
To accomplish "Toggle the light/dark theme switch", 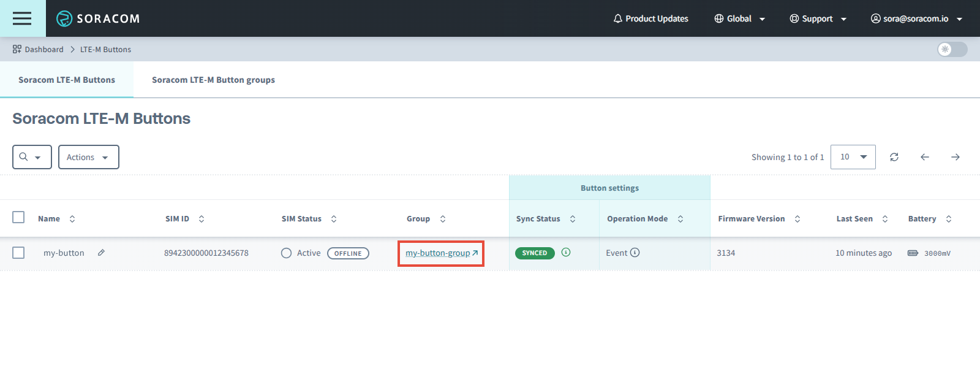I will pos(952,49).
